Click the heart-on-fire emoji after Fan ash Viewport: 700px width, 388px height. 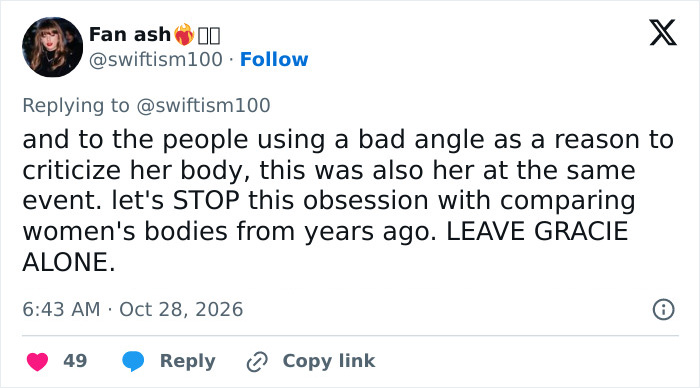point(184,34)
